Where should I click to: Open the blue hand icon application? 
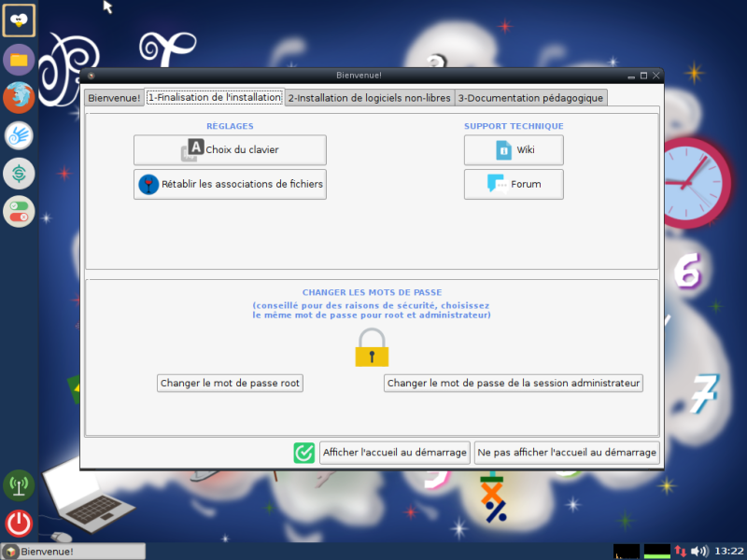coord(19,135)
